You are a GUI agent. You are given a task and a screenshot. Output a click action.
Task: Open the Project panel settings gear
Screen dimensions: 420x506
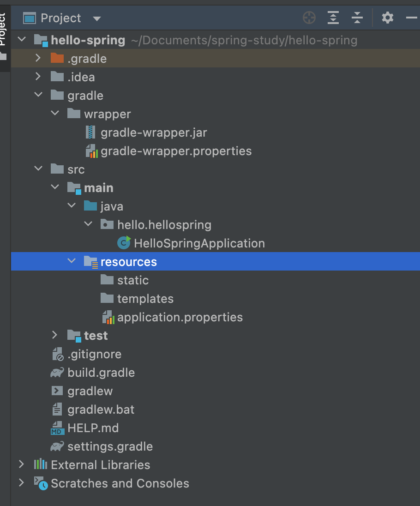[x=387, y=18]
